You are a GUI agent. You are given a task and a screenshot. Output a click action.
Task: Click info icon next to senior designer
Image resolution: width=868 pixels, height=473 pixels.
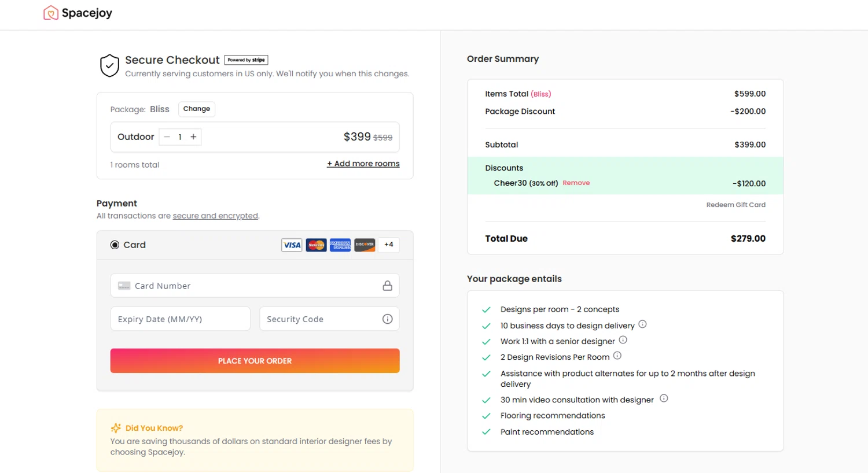point(623,340)
